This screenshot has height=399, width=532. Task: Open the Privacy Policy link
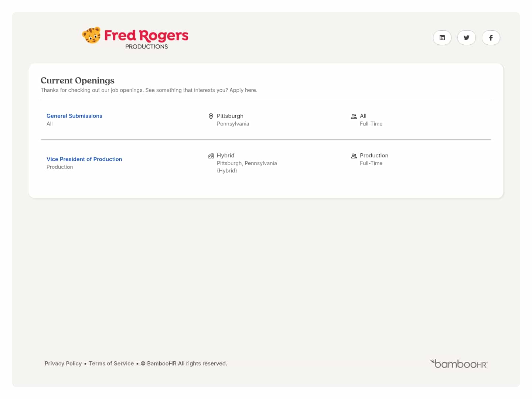click(63, 364)
